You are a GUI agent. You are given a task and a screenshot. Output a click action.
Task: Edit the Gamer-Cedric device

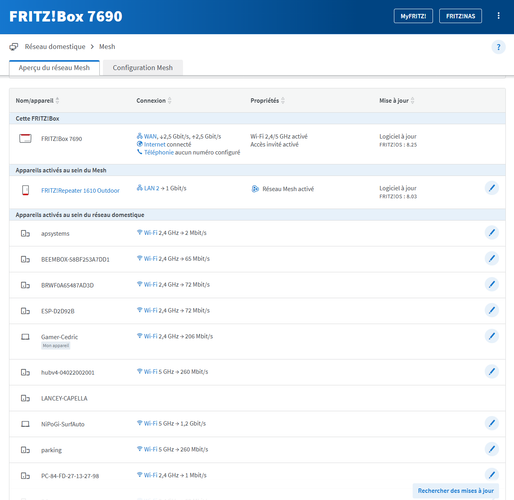pos(492,336)
